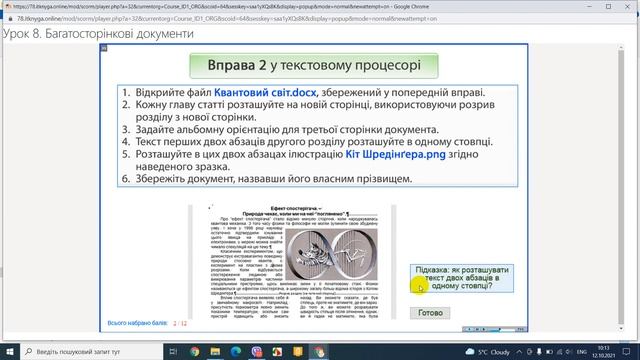The height and width of the screenshot is (360, 640).
Task: Click the small icon in the slide's corner
Action: point(104,48)
